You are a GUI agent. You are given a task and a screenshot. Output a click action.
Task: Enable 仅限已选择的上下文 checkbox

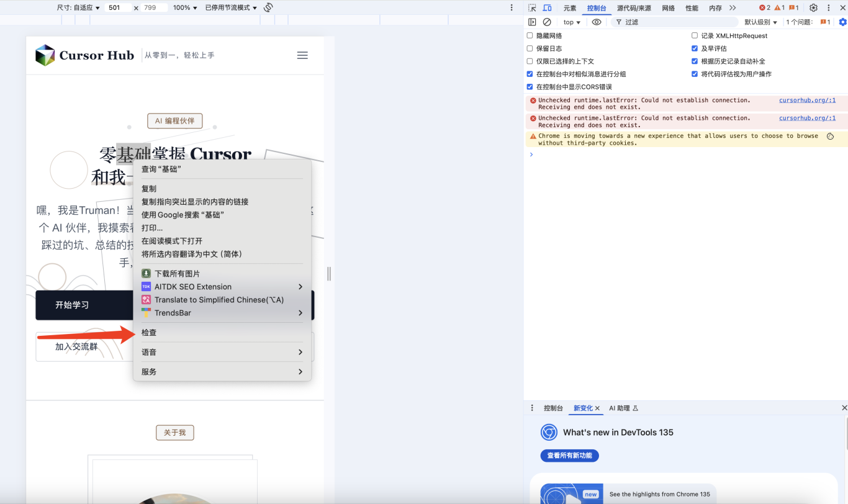(530, 61)
